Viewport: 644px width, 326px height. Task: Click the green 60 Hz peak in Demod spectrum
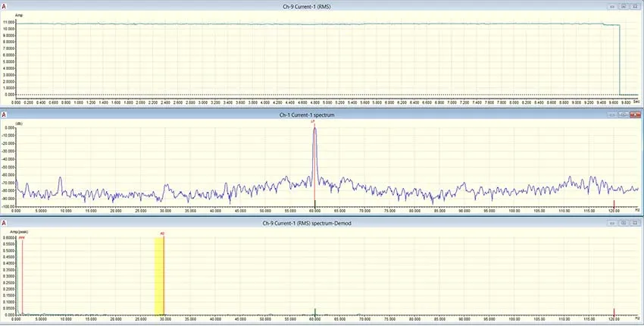point(315,311)
